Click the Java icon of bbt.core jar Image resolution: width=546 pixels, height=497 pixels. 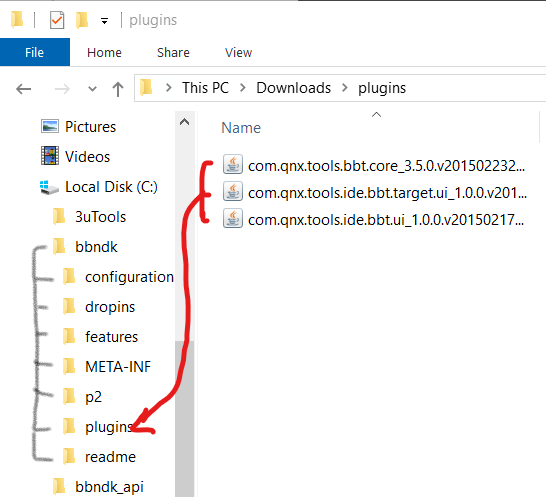233,164
